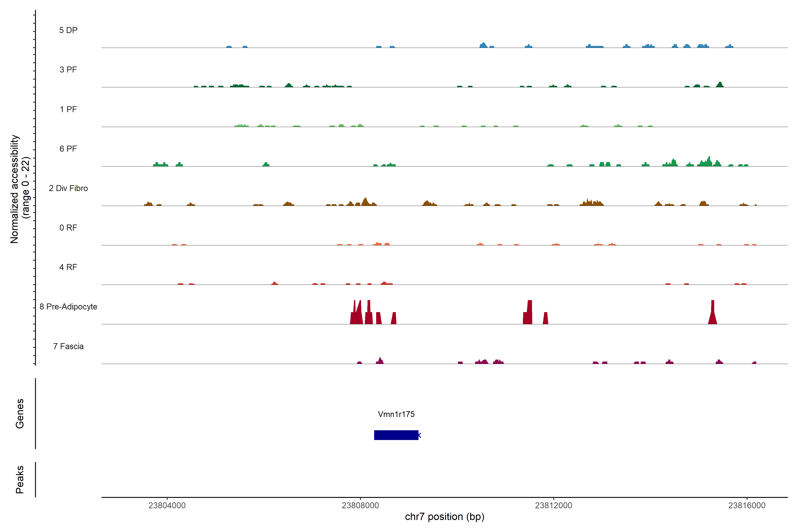
Task: Click the 7 Fascia track label
Action: coord(68,346)
